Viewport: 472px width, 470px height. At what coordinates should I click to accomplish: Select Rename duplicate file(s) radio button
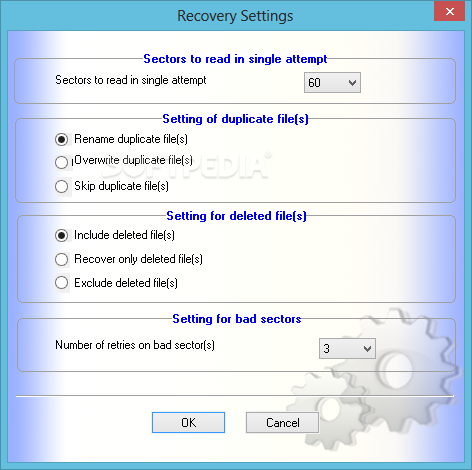pos(62,139)
